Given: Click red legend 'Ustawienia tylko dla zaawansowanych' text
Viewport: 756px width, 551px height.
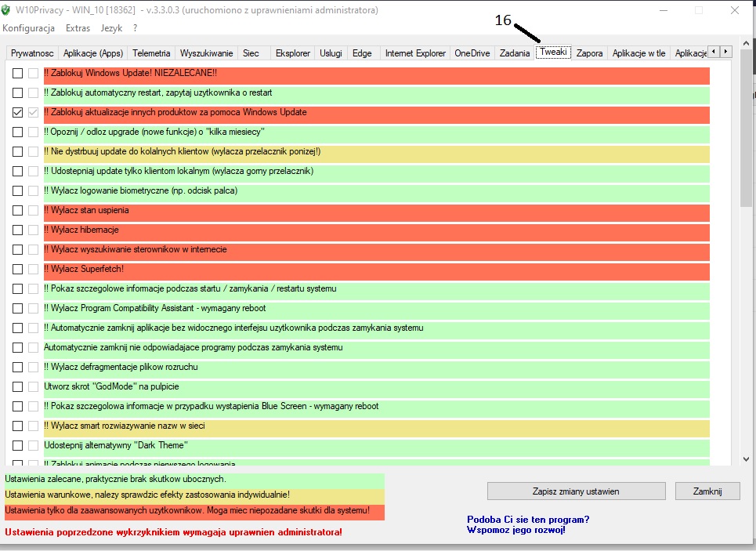Looking at the screenshot, I should 187,510.
